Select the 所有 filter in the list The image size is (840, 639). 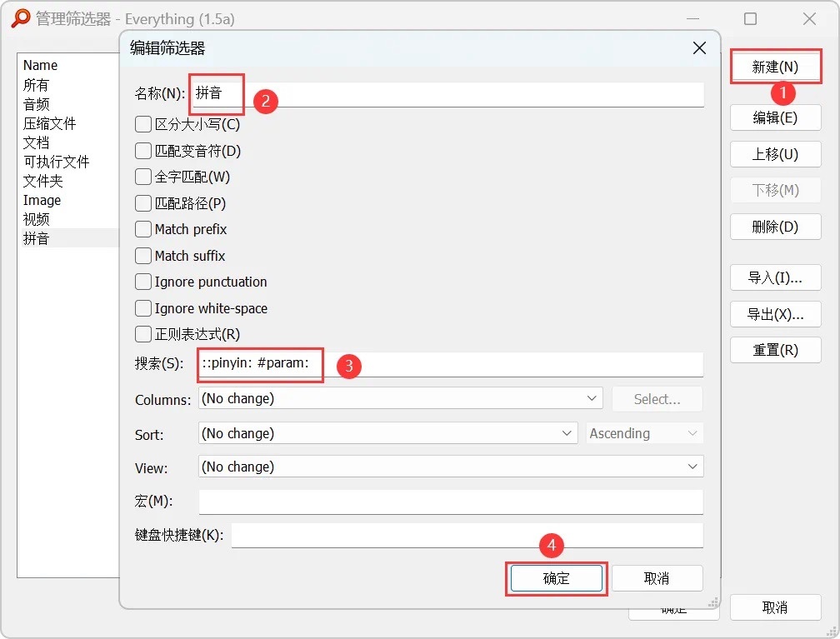(36, 85)
